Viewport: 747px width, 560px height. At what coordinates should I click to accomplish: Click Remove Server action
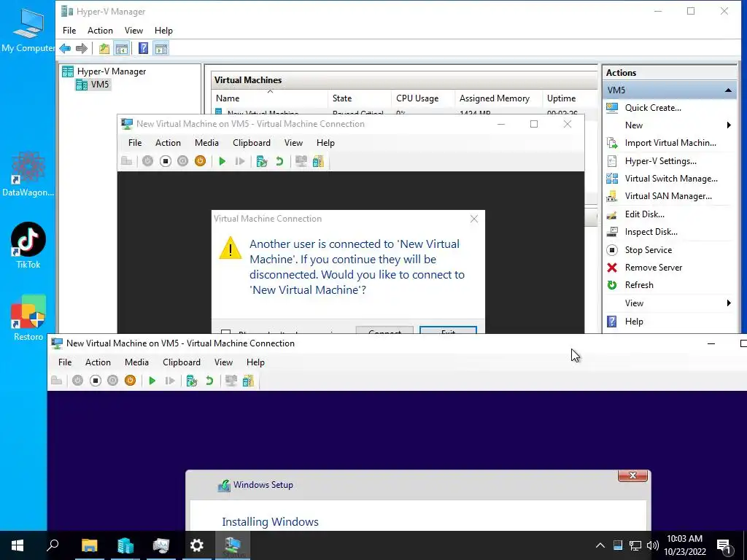pos(653,268)
